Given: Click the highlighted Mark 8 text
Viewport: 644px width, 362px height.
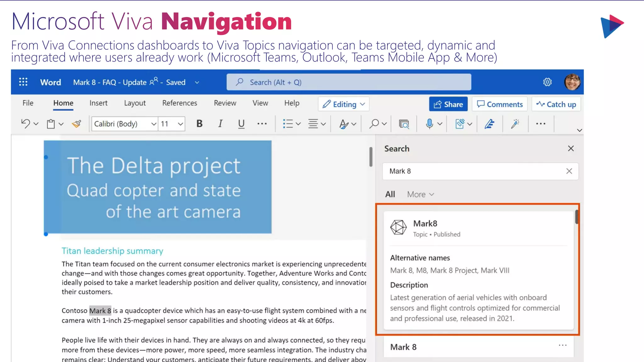Looking at the screenshot, I should (x=100, y=310).
